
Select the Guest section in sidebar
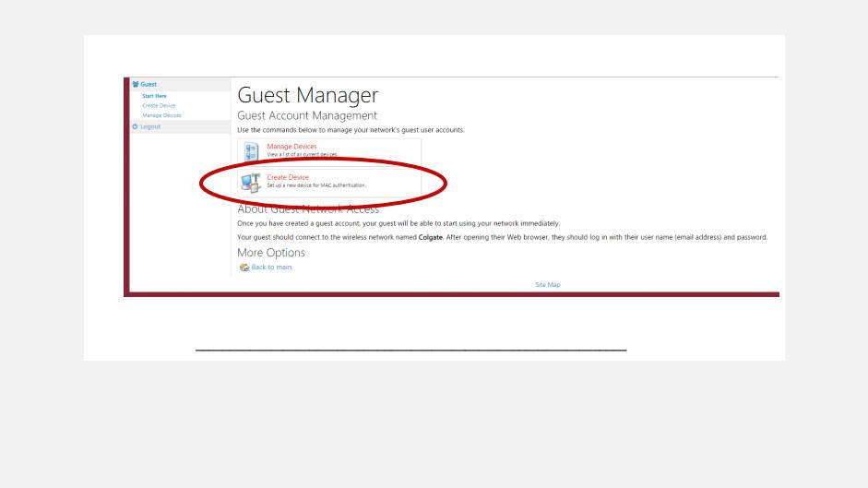[x=149, y=85]
